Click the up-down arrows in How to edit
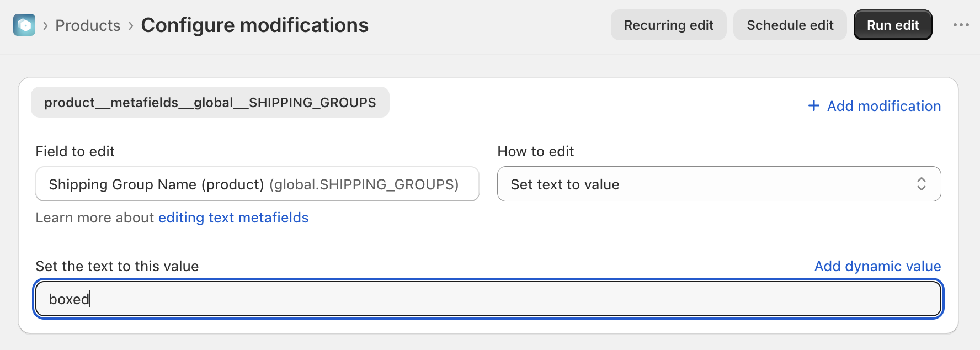Viewport: 980px width, 350px height. click(x=921, y=184)
